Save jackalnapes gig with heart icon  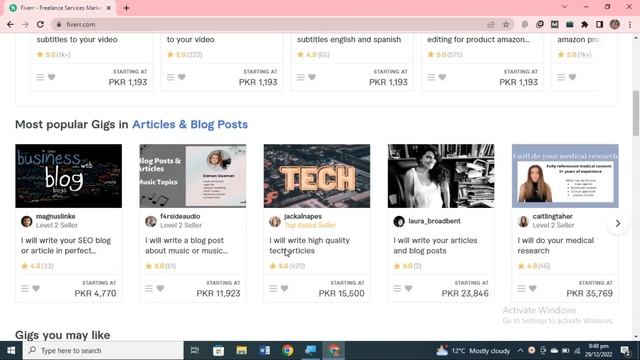[x=284, y=288]
